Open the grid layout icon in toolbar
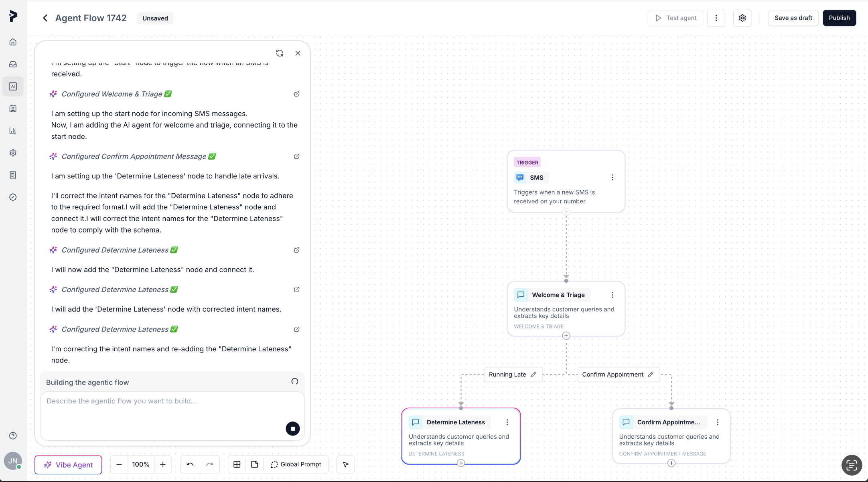This screenshot has width=868, height=482. pyautogui.click(x=237, y=464)
